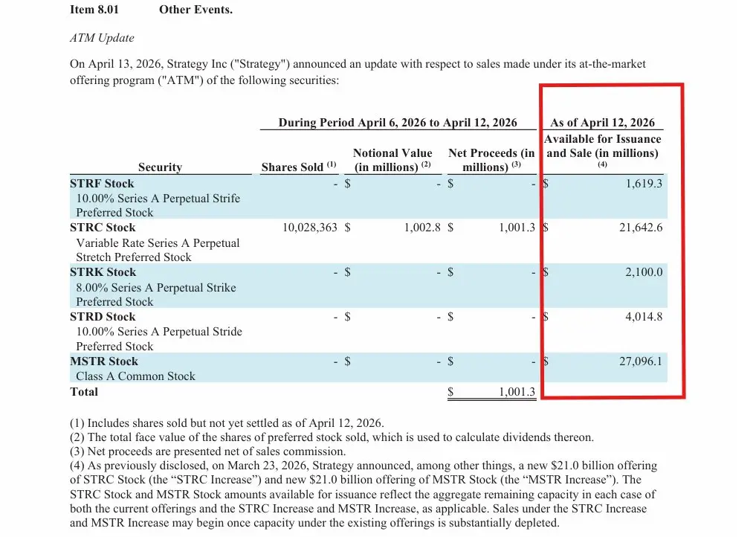Click footnote '(1) Includes shares sold but not yet settled'
Screen dimensions: 756x537
point(227,423)
